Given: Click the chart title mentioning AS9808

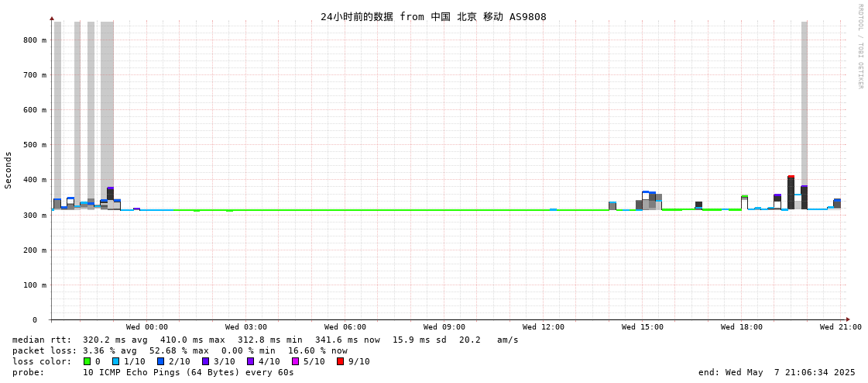Looking at the screenshot, I should [x=434, y=16].
